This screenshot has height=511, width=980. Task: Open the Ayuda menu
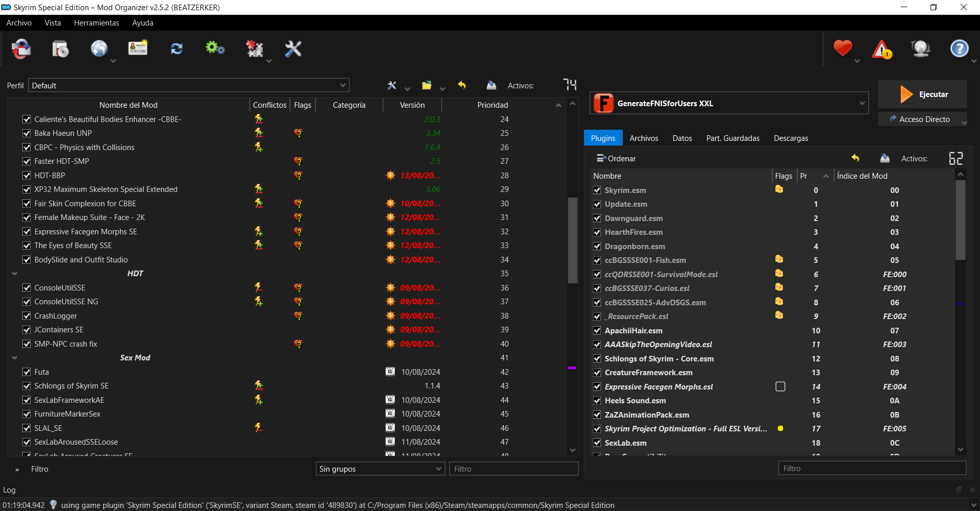pyautogui.click(x=143, y=23)
